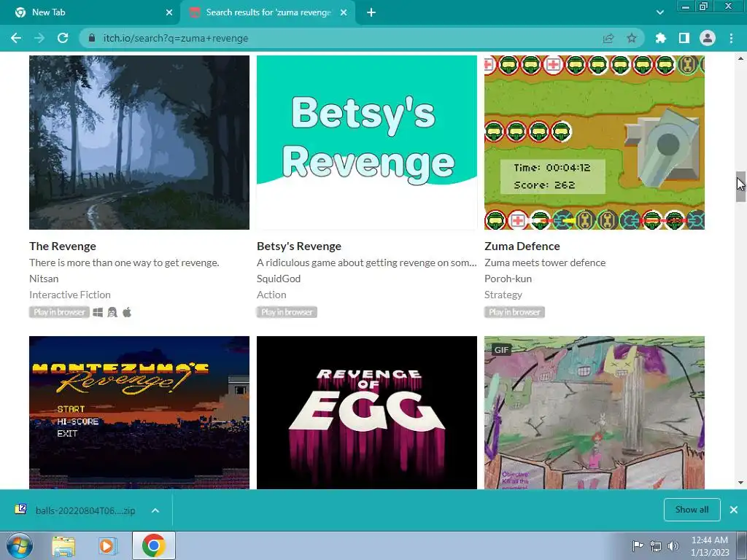Open the Revenge of Egg thumbnail
This screenshot has height=560, width=747.
point(367,413)
